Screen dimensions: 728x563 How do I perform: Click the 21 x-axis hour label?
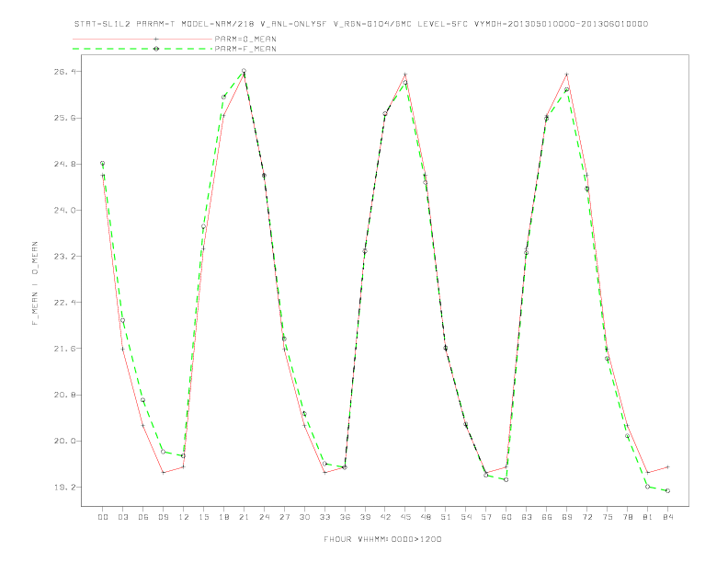[x=244, y=517]
